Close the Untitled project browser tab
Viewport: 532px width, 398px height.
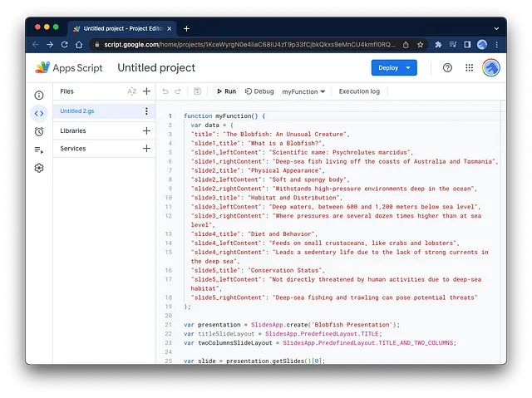[170, 29]
